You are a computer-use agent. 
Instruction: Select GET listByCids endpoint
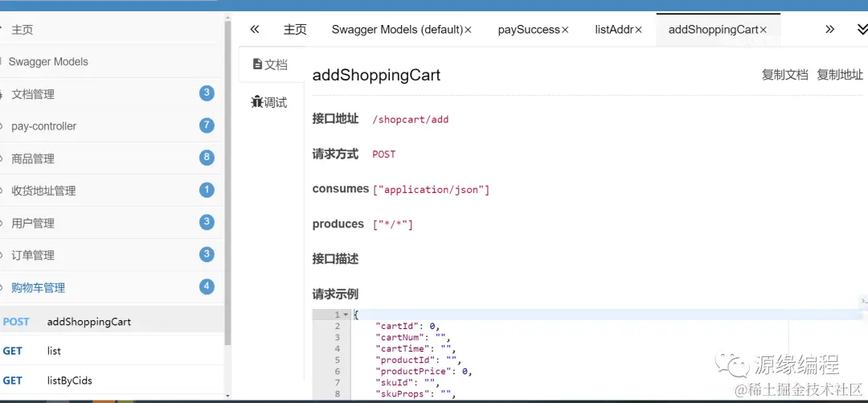pyautogui.click(x=112, y=380)
